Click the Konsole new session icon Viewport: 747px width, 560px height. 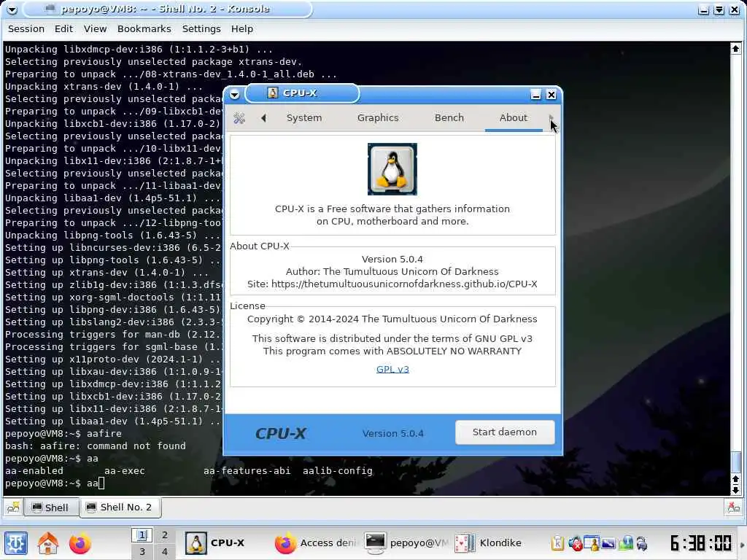coord(13,507)
